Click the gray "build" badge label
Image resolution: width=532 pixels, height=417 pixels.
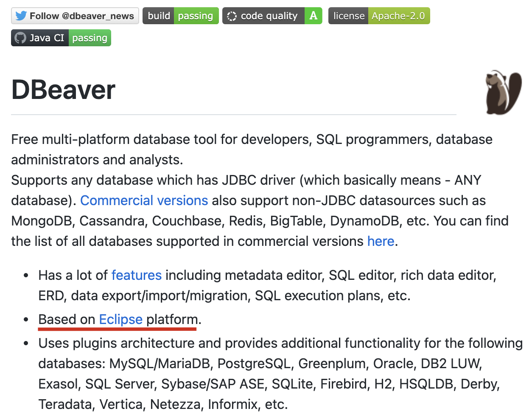tap(159, 16)
